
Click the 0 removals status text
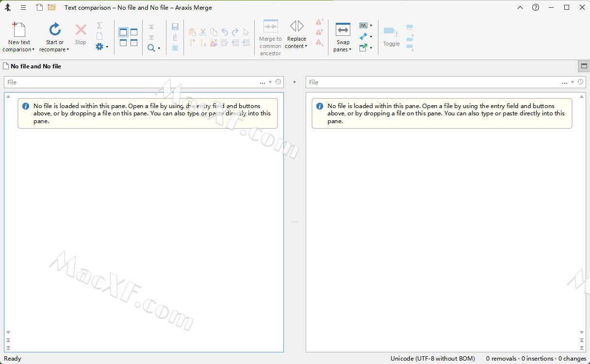click(501, 359)
